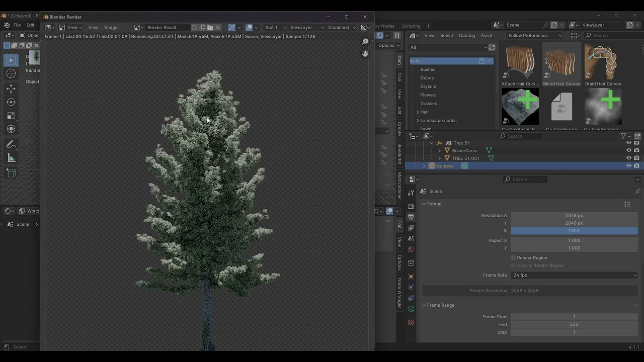Open the Node Wrangler sidebar tab
Screen dimensions: 644x362
click(x=399, y=294)
